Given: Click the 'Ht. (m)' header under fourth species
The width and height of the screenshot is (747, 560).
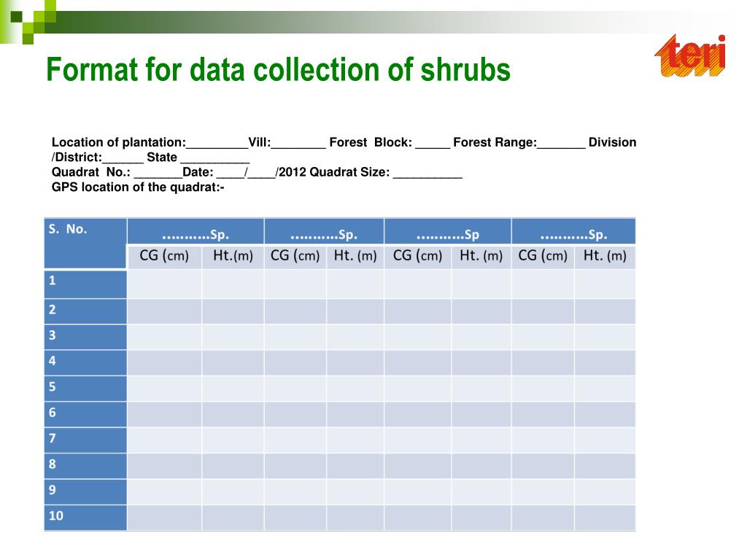Looking at the screenshot, I should pos(605,257).
